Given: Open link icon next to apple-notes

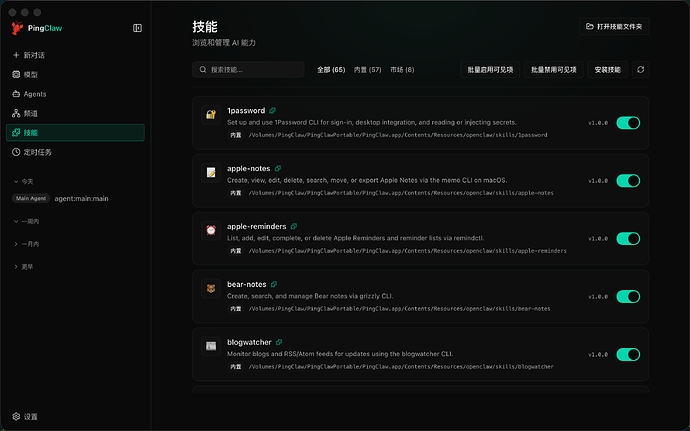Looking at the screenshot, I should 278,168.
